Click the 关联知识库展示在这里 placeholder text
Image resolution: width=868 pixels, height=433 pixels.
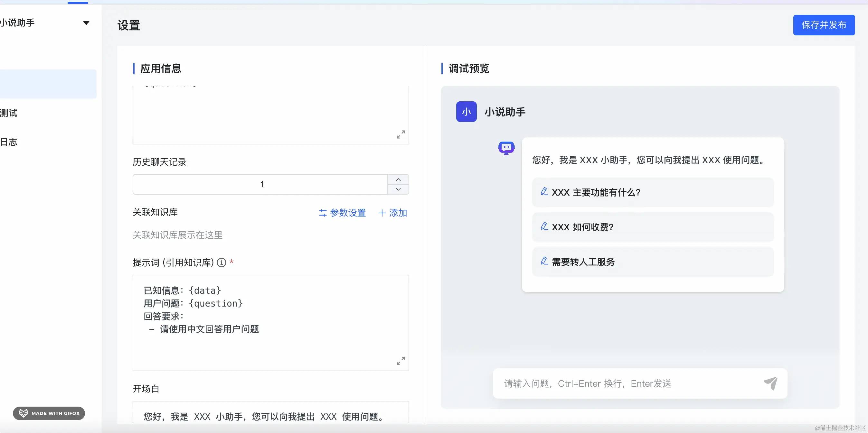pos(178,235)
